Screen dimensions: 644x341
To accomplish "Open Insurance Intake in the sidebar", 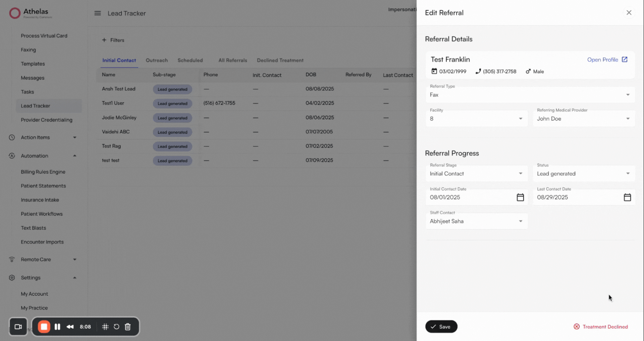I will (x=40, y=200).
